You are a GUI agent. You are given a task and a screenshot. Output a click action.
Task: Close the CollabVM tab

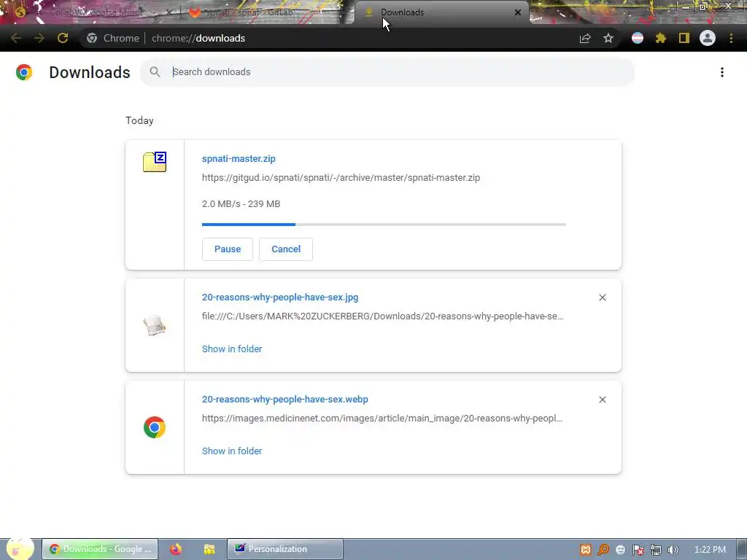point(169,12)
